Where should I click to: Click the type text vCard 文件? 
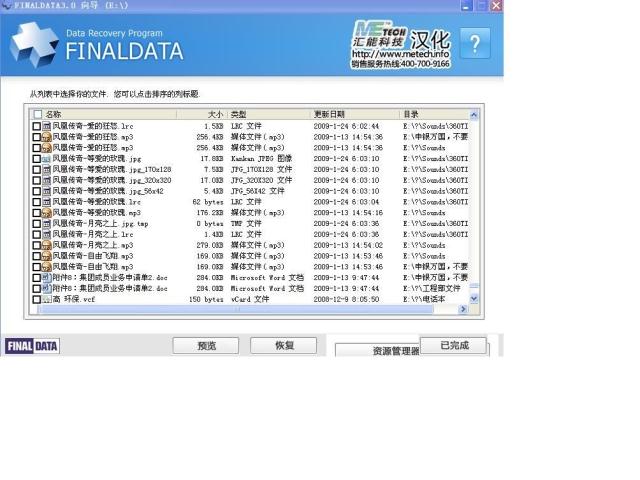(x=250, y=299)
